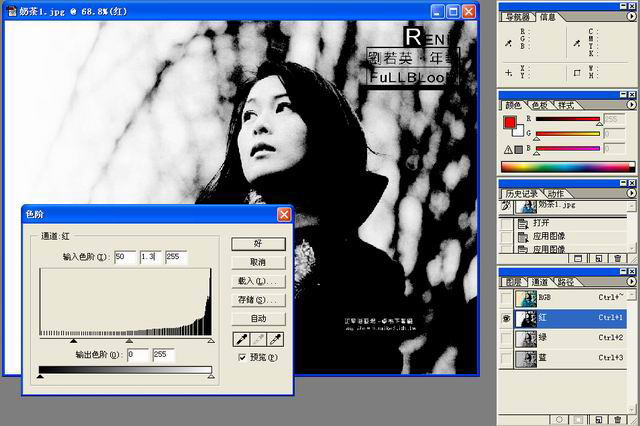The height and width of the screenshot is (426, 640).
Task: Open the Color panel flyout menu arrow
Action: (x=631, y=104)
